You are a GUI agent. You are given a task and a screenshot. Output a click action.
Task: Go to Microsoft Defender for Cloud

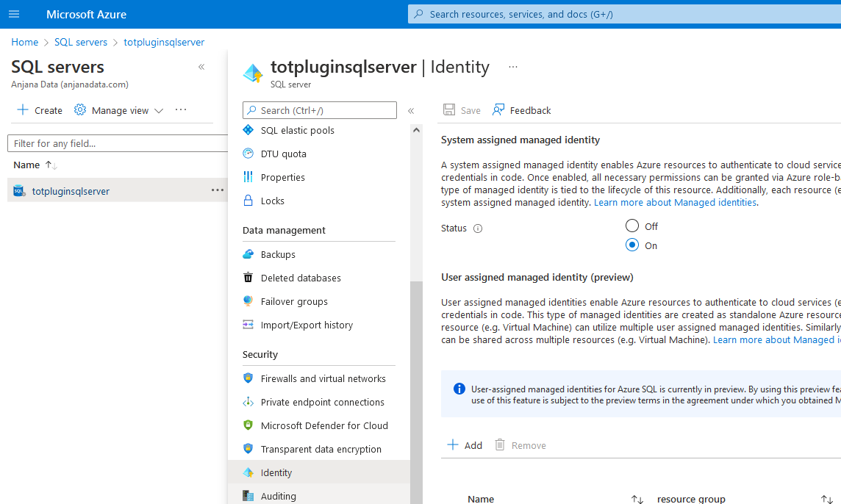point(324,425)
